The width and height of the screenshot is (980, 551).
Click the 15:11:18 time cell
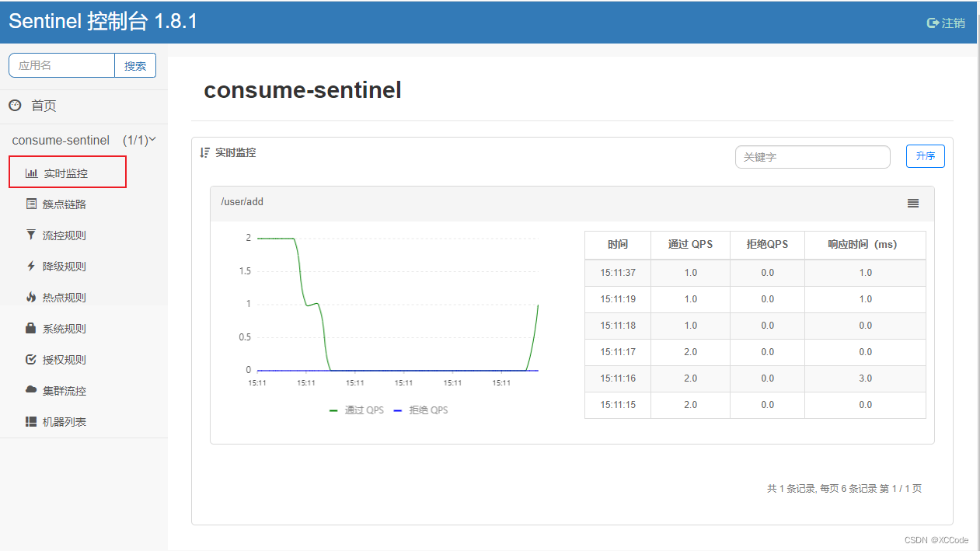(x=618, y=326)
